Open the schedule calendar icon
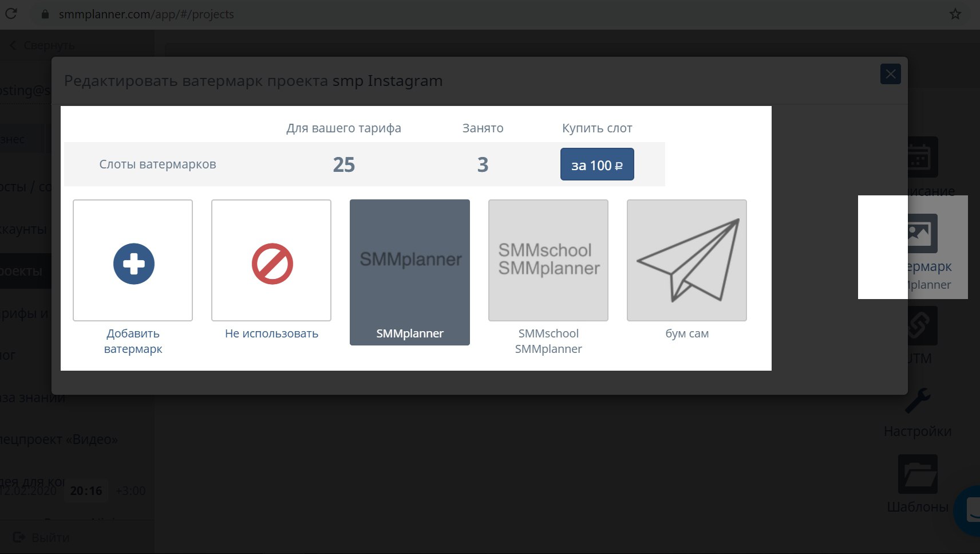 click(922, 157)
